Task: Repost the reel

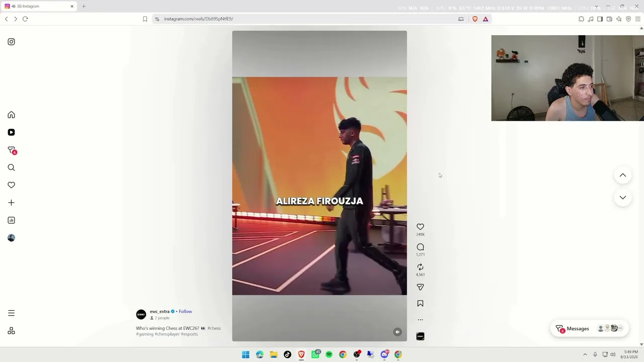Action: click(420, 267)
